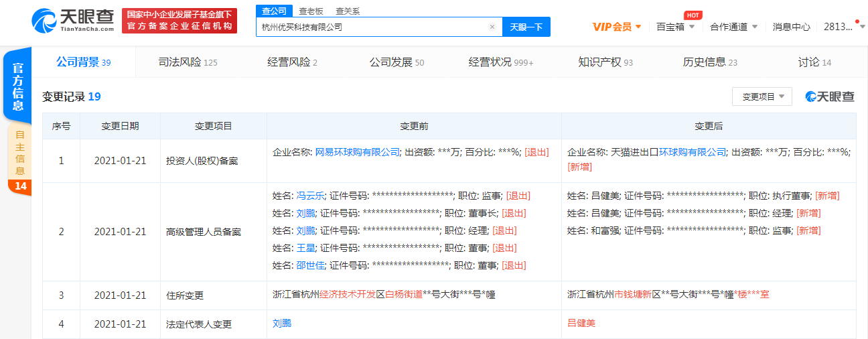Open the 变更项目 filter dropdown
Screen dimensions: 868x339
point(762,96)
